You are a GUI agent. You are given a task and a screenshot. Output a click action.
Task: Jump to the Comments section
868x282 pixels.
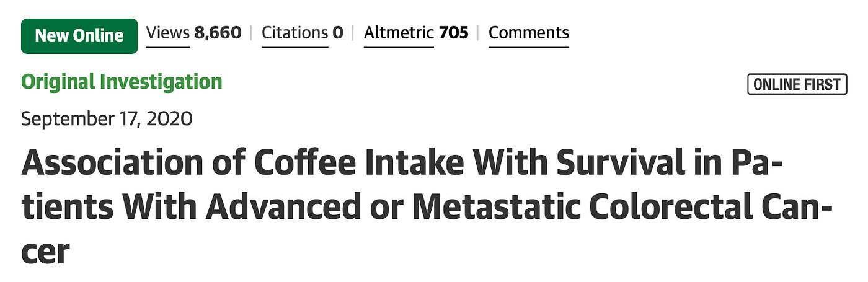pos(529,32)
